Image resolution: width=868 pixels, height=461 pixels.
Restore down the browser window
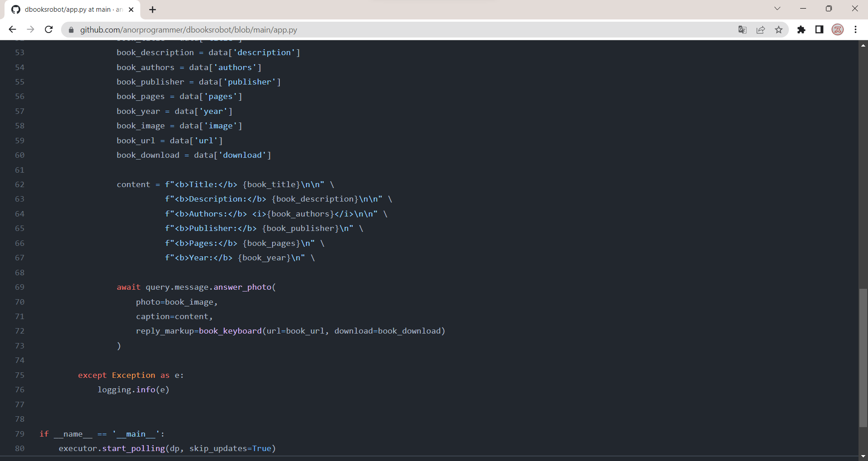829,9
